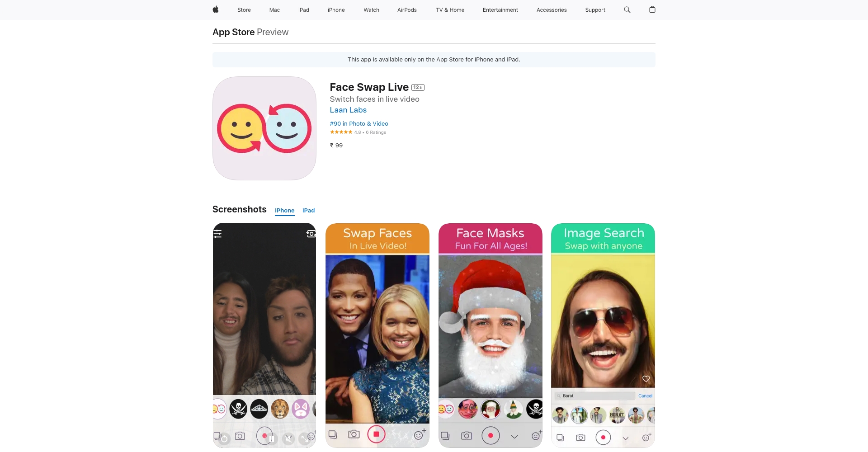868x452 pixels.
Task: Open the Store menu
Action: [244, 10]
